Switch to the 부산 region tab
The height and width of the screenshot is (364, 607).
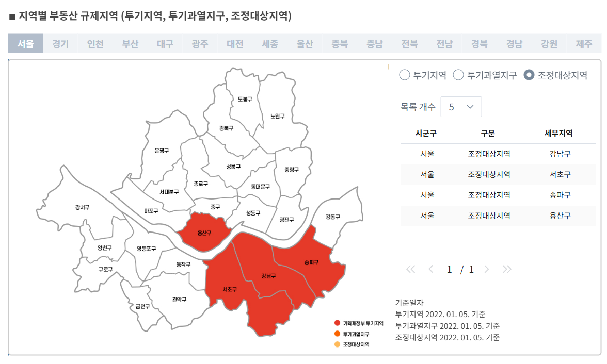click(x=130, y=43)
